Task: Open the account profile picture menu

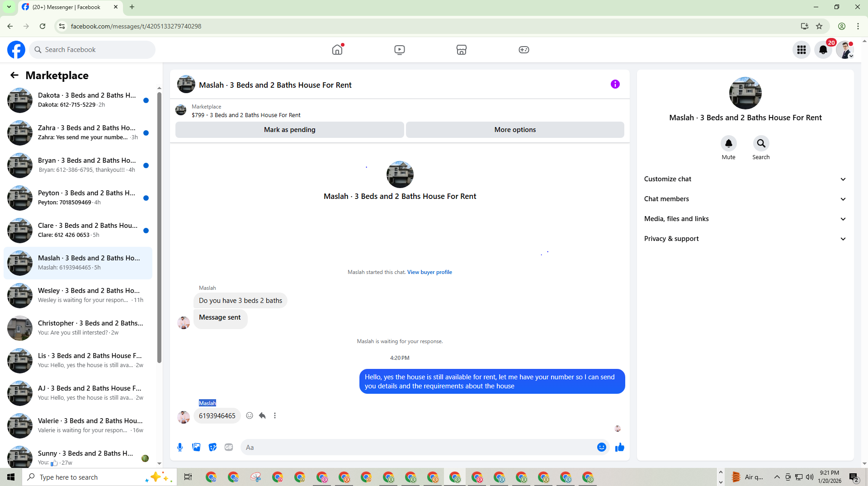Action: (844, 50)
